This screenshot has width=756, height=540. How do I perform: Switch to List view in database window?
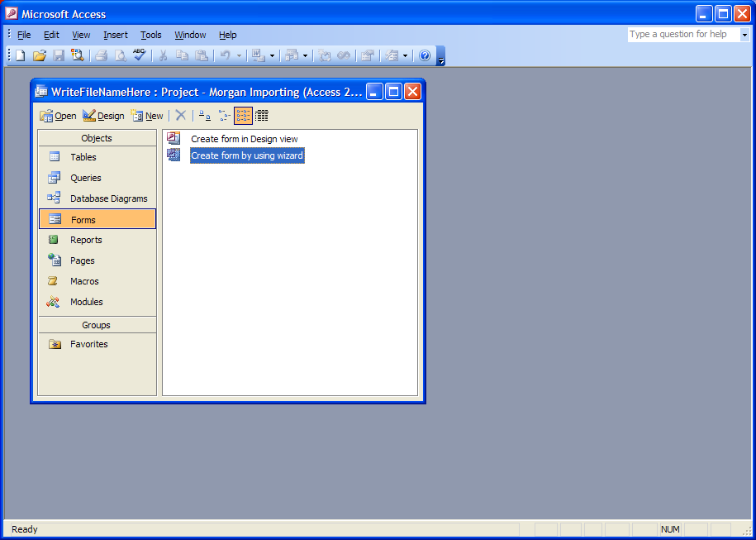click(x=243, y=116)
